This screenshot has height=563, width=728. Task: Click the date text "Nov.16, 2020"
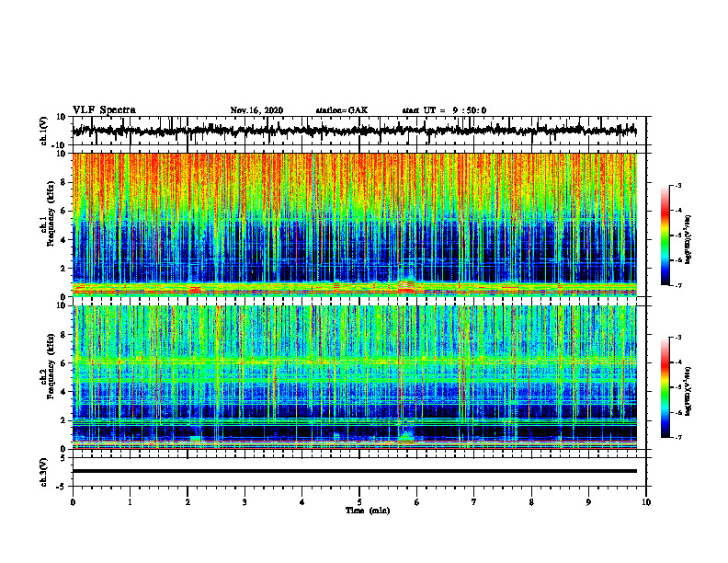(256, 110)
